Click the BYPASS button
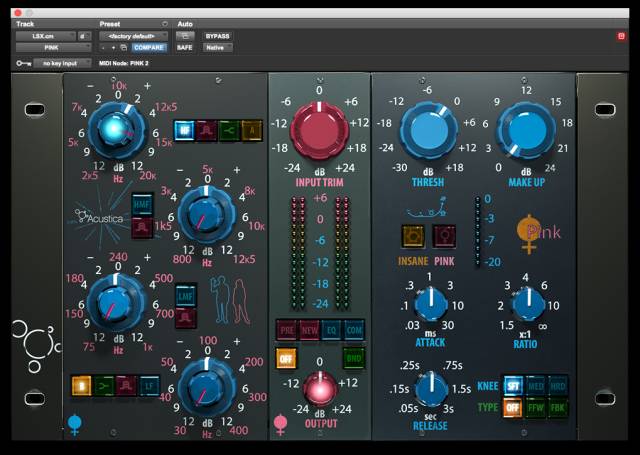The image size is (640, 455). tap(218, 36)
